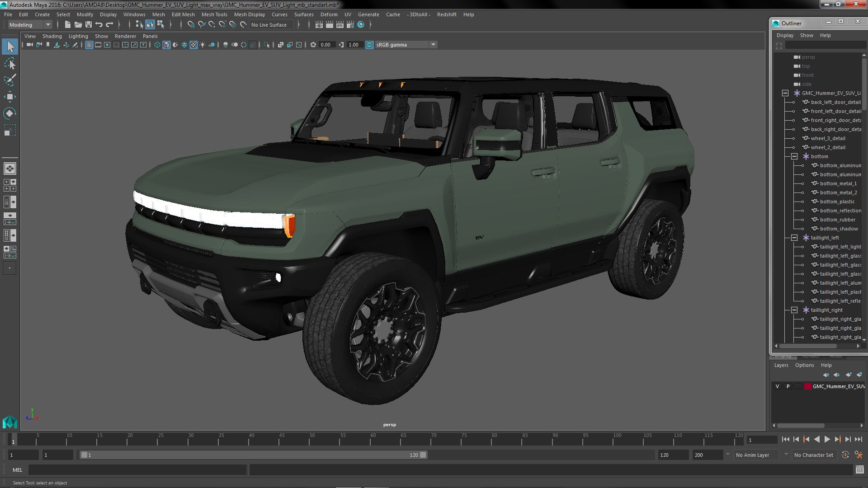Click the red layer color swatch
The image size is (868, 488).
point(808,386)
